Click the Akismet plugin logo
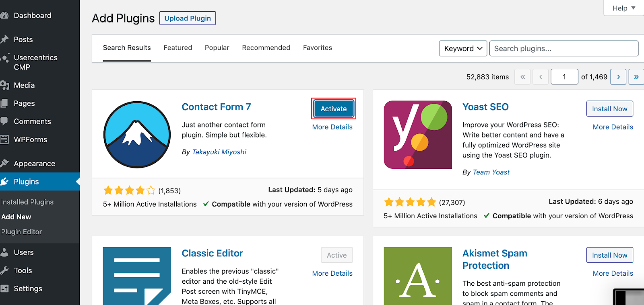 point(418,276)
